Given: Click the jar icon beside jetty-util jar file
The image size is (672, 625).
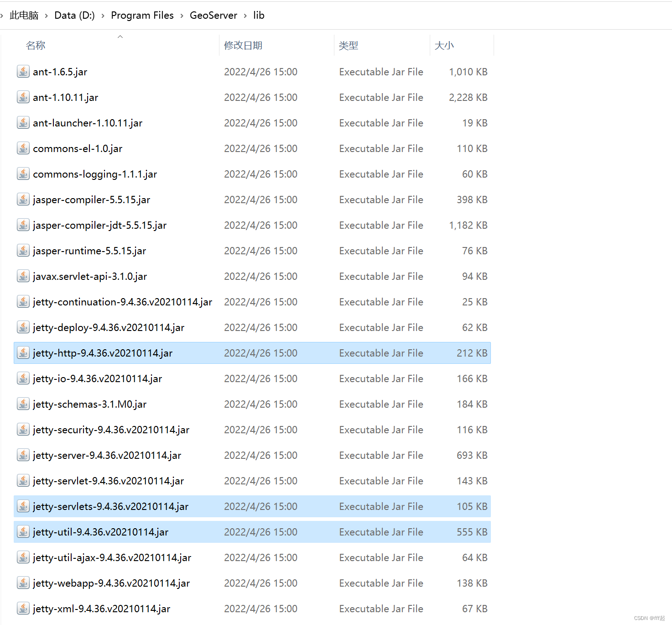Looking at the screenshot, I should (x=23, y=532).
